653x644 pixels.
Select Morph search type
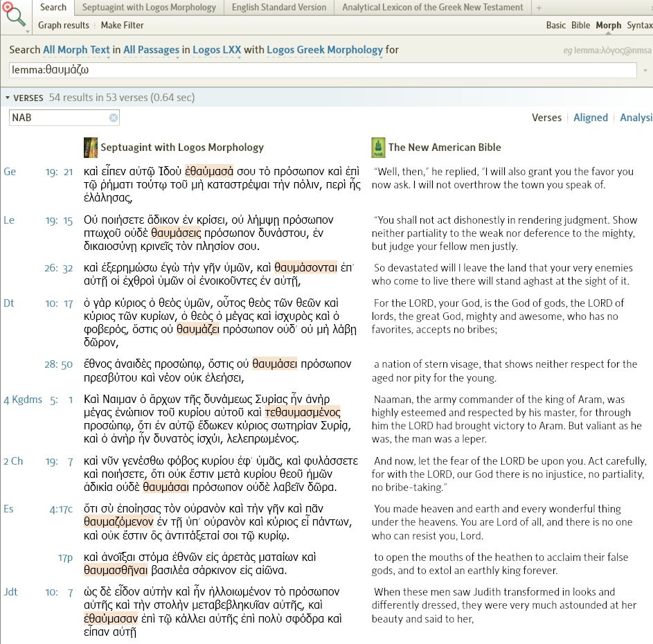(x=609, y=26)
